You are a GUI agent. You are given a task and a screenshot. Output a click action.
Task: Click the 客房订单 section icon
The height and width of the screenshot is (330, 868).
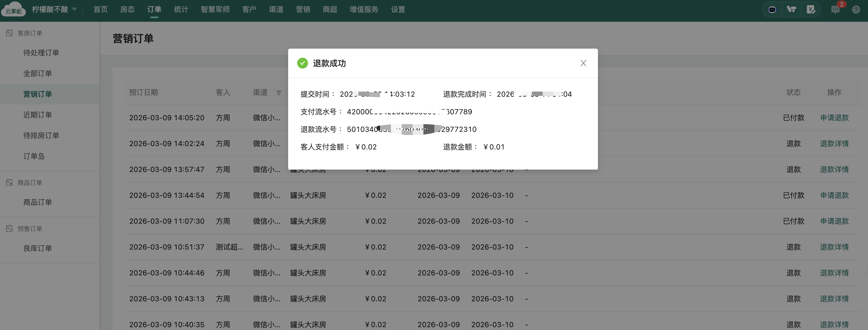[10, 33]
